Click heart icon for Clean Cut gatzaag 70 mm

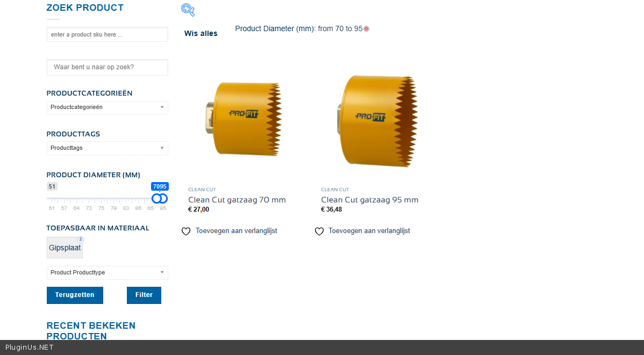click(x=186, y=231)
